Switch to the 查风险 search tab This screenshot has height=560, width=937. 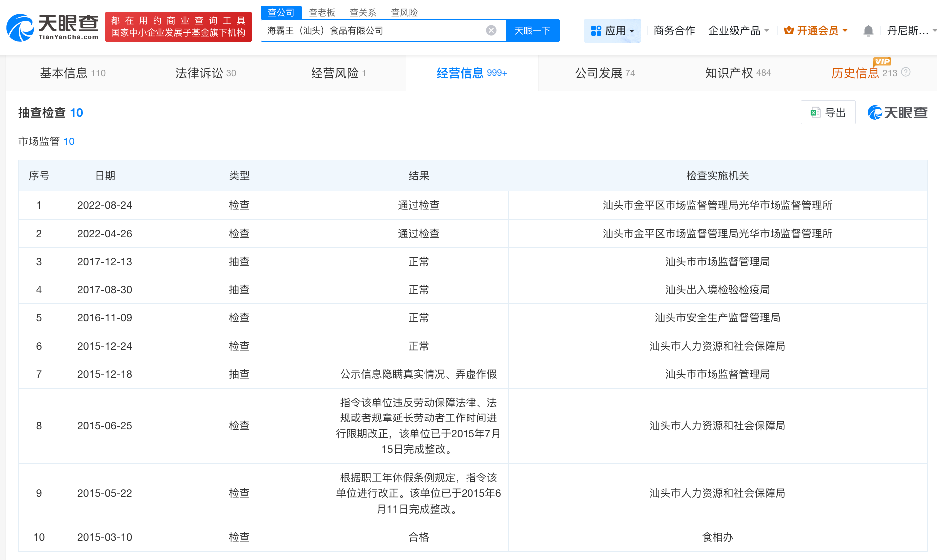click(x=404, y=13)
